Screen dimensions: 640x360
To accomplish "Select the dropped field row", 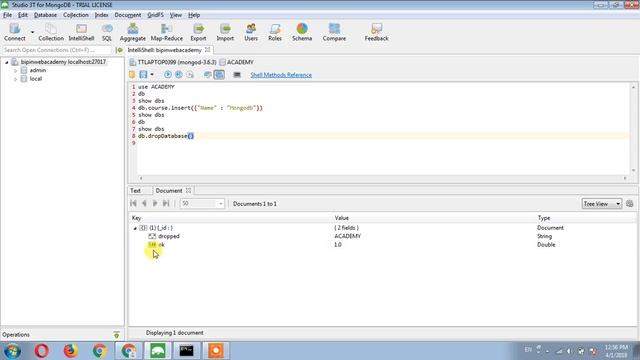I will 382,236.
